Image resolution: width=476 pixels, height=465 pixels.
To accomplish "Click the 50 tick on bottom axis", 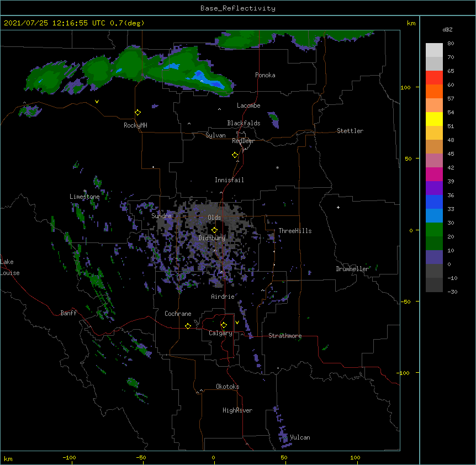I will click(x=284, y=457).
